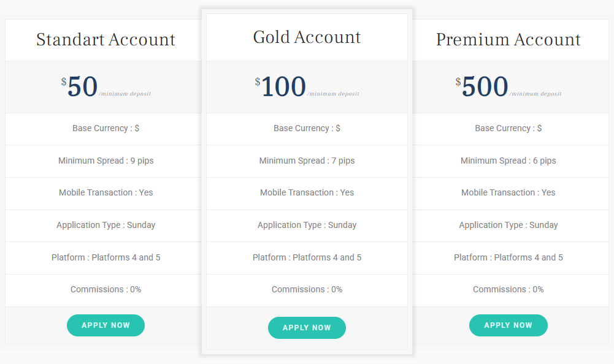Click Platform row in Standart Account

click(x=106, y=258)
